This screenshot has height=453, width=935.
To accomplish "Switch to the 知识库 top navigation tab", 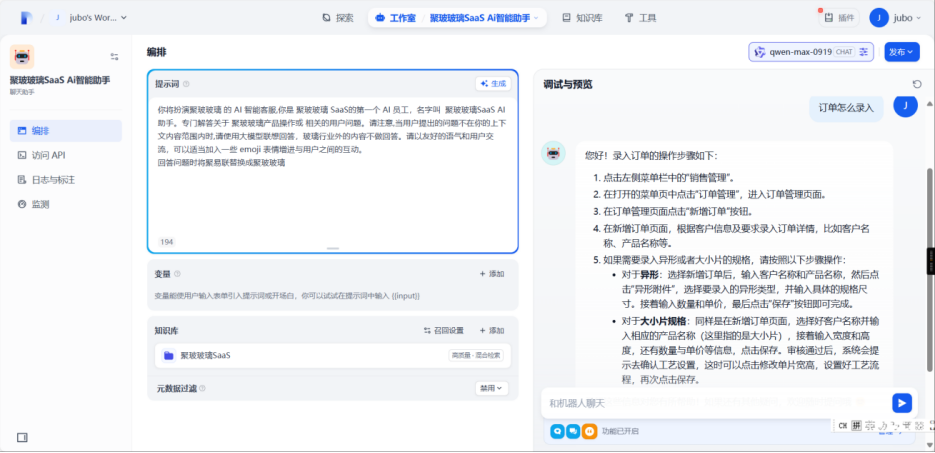I will [582, 18].
